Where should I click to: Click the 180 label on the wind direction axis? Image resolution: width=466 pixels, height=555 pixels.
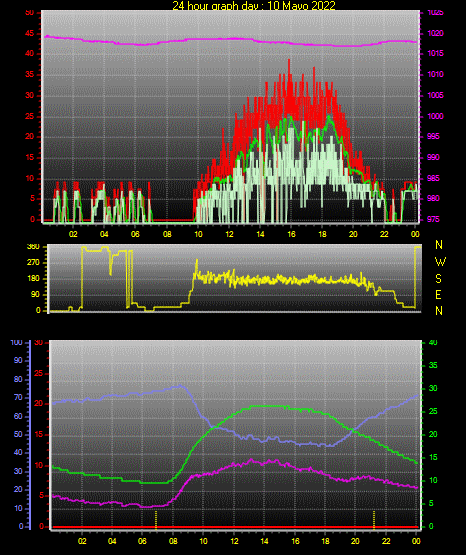click(x=33, y=279)
